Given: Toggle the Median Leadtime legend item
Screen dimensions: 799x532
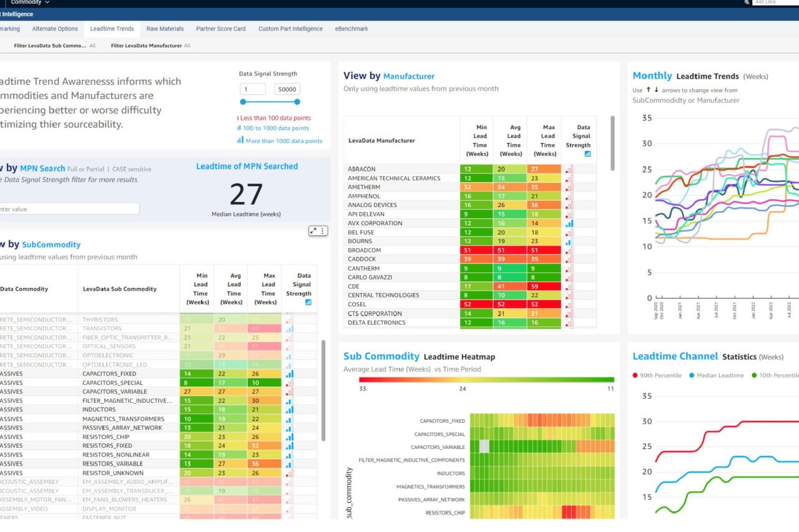Looking at the screenshot, I should (x=717, y=375).
